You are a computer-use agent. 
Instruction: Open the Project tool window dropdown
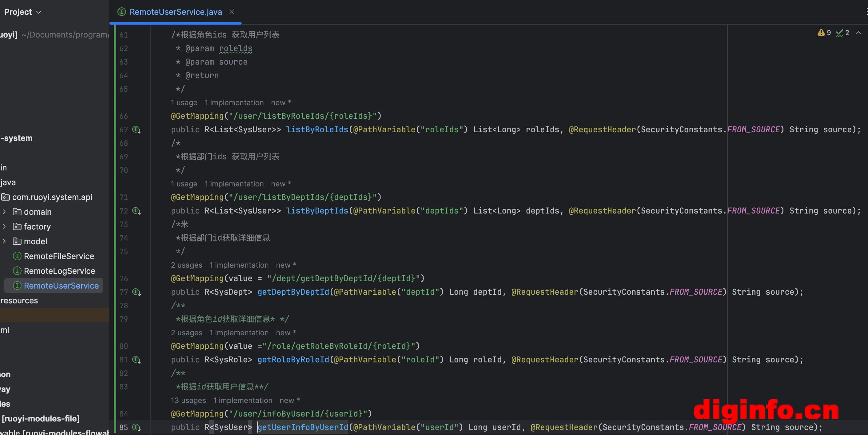pyautogui.click(x=22, y=12)
